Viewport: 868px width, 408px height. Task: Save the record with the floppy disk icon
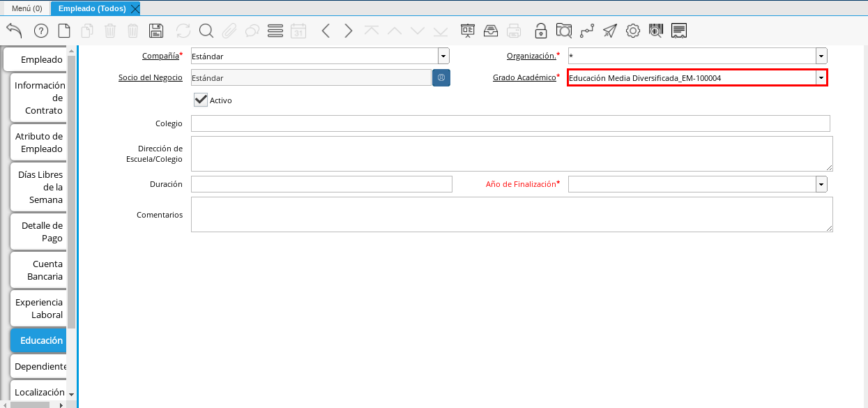[x=156, y=30]
